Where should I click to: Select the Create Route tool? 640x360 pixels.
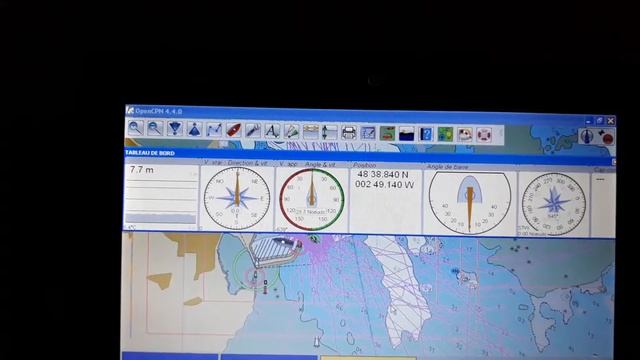pos(214,130)
